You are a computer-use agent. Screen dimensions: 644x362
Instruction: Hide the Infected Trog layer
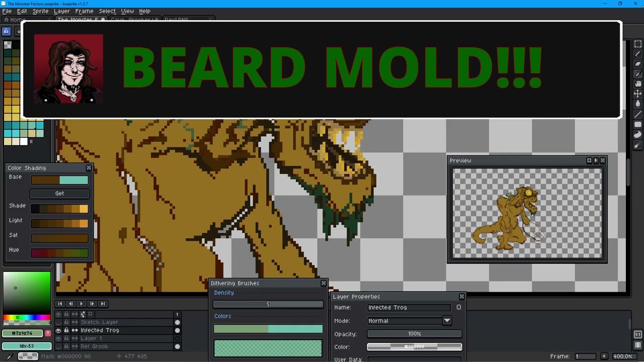tap(58, 330)
